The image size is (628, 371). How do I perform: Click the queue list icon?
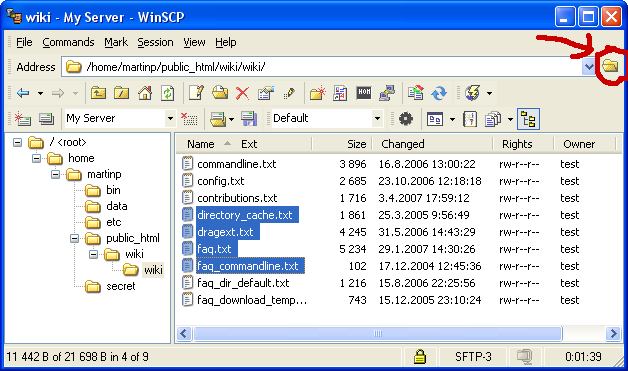(493, 119)
